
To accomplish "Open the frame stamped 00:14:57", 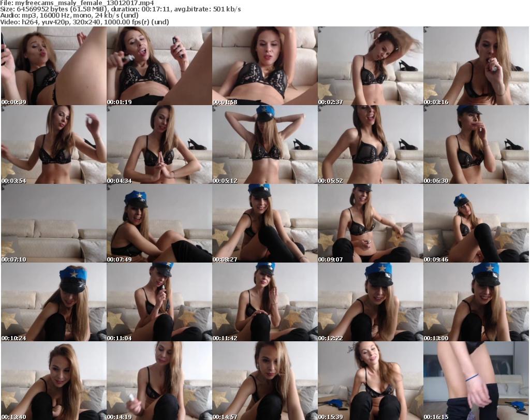I will pos(264,381).
